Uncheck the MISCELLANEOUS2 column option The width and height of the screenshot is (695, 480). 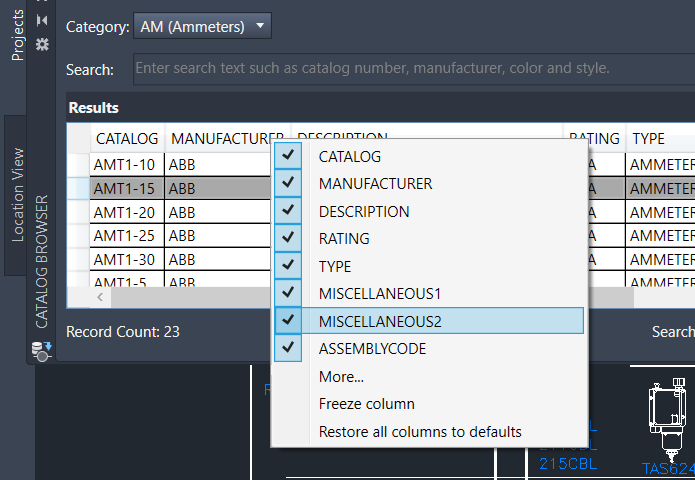[288, 321]
